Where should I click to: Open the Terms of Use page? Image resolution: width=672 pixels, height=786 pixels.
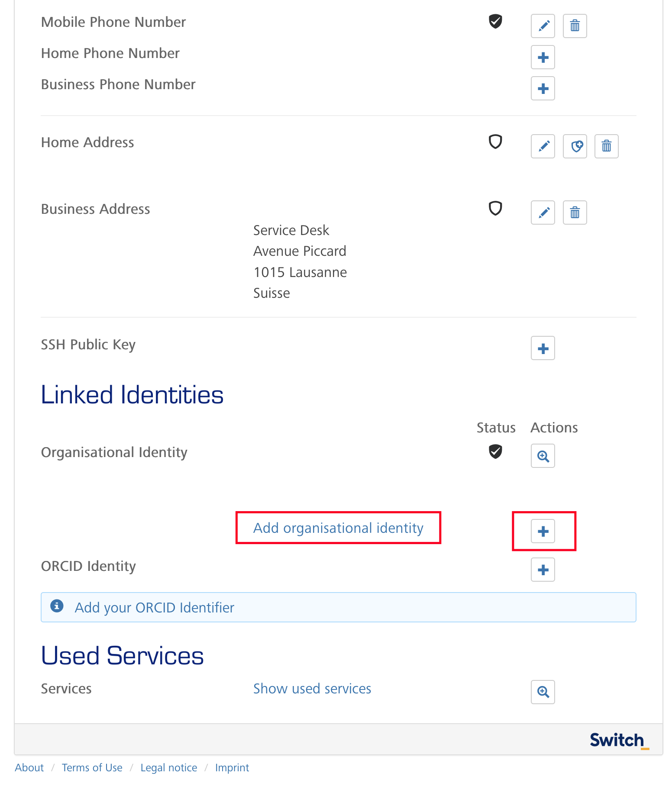pos(92,768)
